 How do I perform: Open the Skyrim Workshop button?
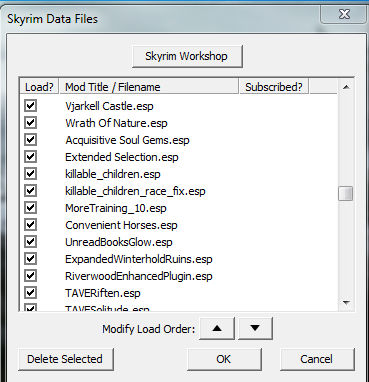187,56
